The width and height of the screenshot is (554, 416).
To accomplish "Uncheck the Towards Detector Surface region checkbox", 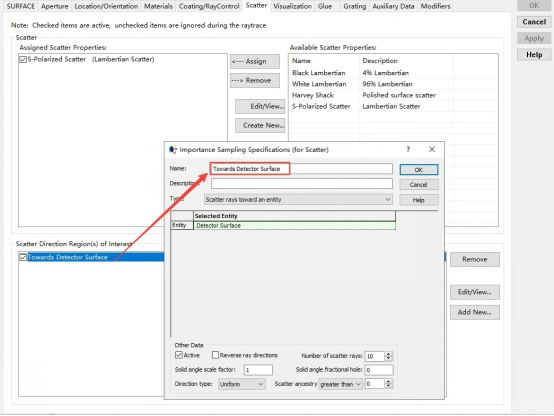I will tap(23, 257).
